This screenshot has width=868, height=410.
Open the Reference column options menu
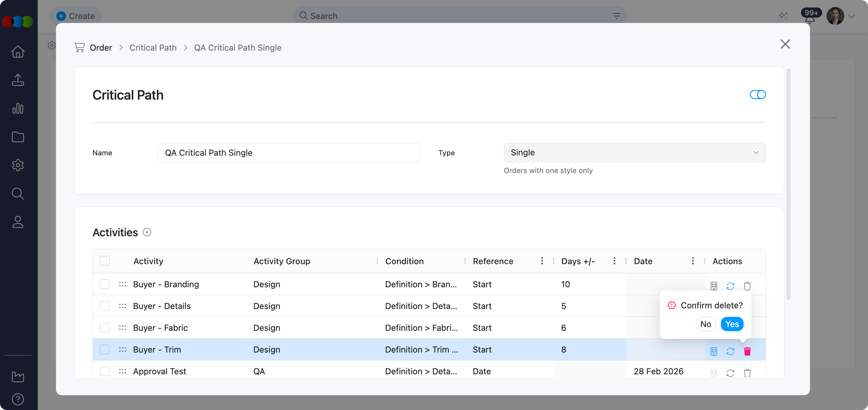(x=542, y=261)
